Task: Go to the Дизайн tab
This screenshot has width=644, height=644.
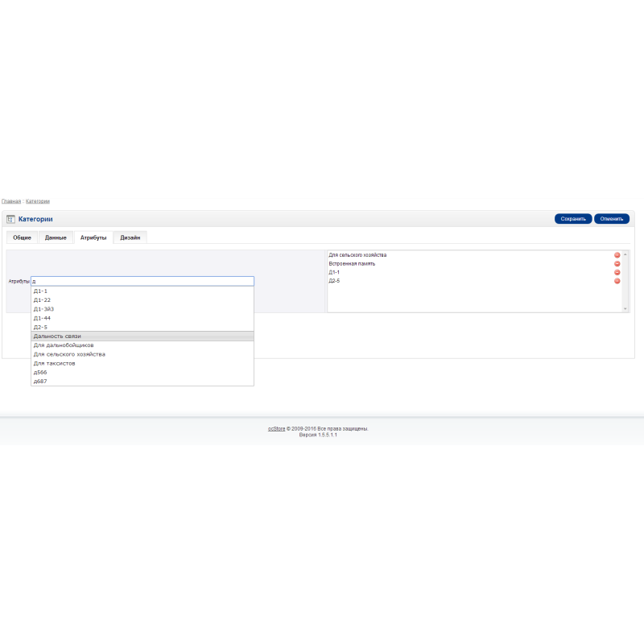Action: pos(130,237)
